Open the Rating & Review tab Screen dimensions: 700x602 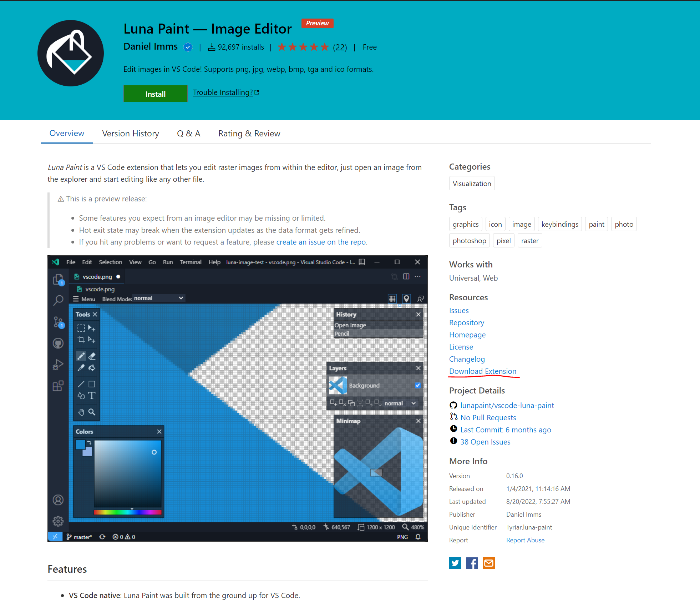pyautogui.click(x=249, y=134)
